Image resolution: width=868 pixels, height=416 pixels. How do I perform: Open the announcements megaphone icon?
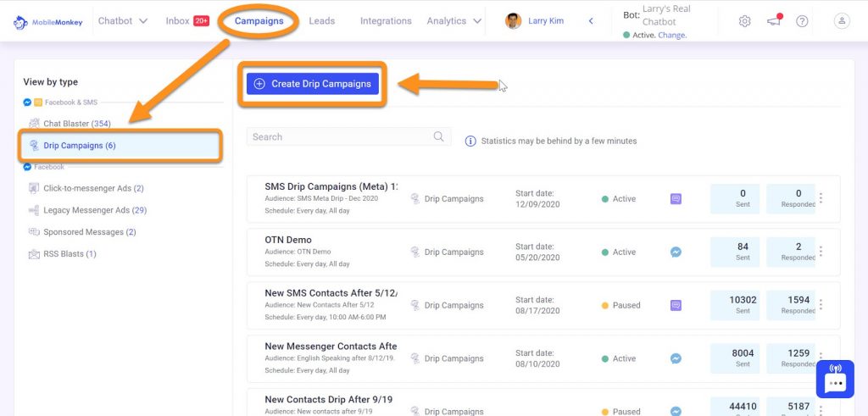(x=774, y=20)
